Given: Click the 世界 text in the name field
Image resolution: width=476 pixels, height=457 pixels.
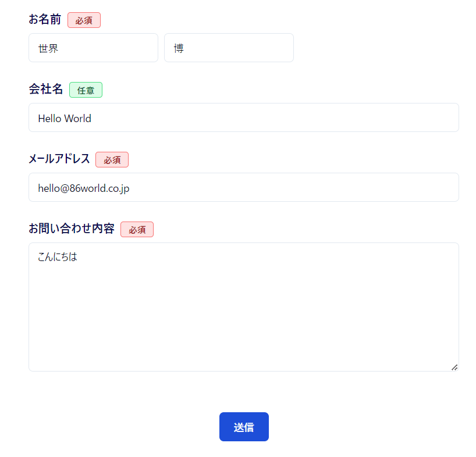Looking at the screenshot, I should (48, 49).
